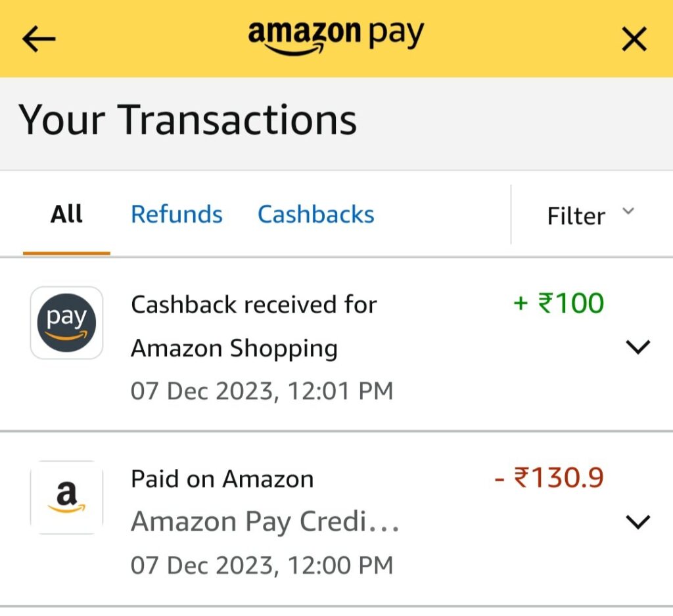The image size is (673, 616).
Task: Open the Cashbacks tab
Action: click(x=315, y=215)
